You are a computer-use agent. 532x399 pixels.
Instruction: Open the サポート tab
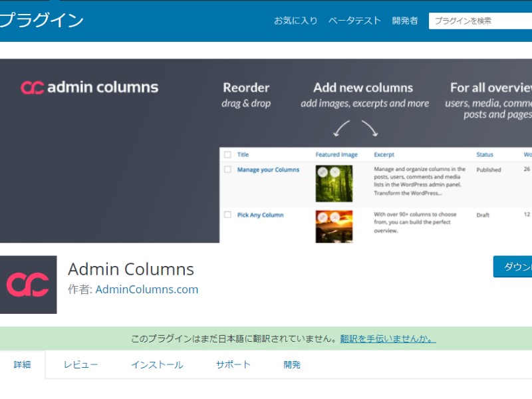[x=233, y=364]
